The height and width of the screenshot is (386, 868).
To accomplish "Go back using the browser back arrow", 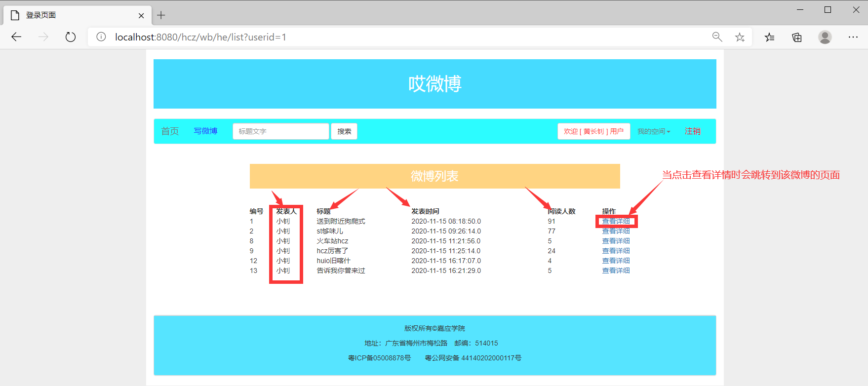I will tap(16, 37).
